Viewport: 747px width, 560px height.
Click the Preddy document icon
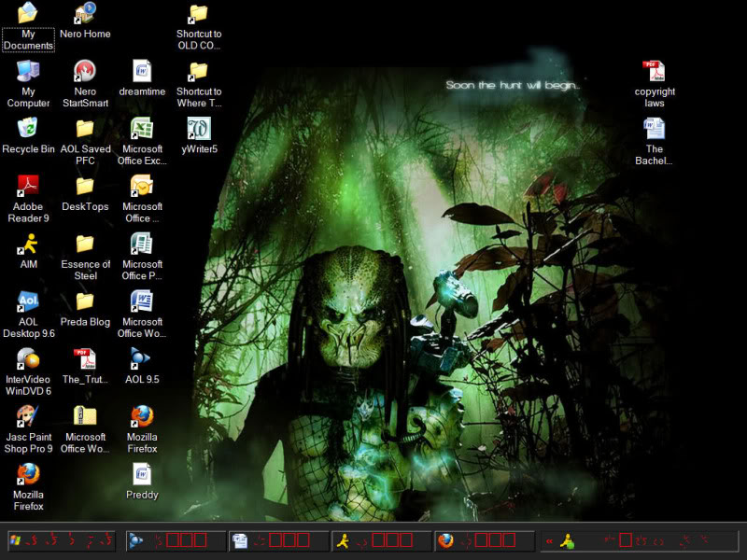(142, 482)
